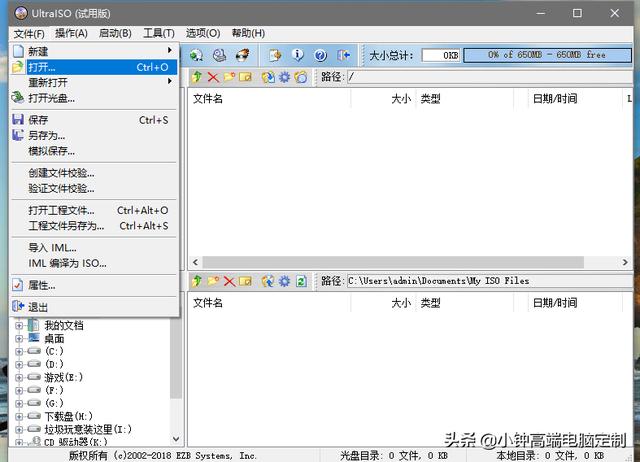Viewport: 640px width, 462px height.
Task: Click blue gear icon in local toolbar
Action: coord(284,281)
